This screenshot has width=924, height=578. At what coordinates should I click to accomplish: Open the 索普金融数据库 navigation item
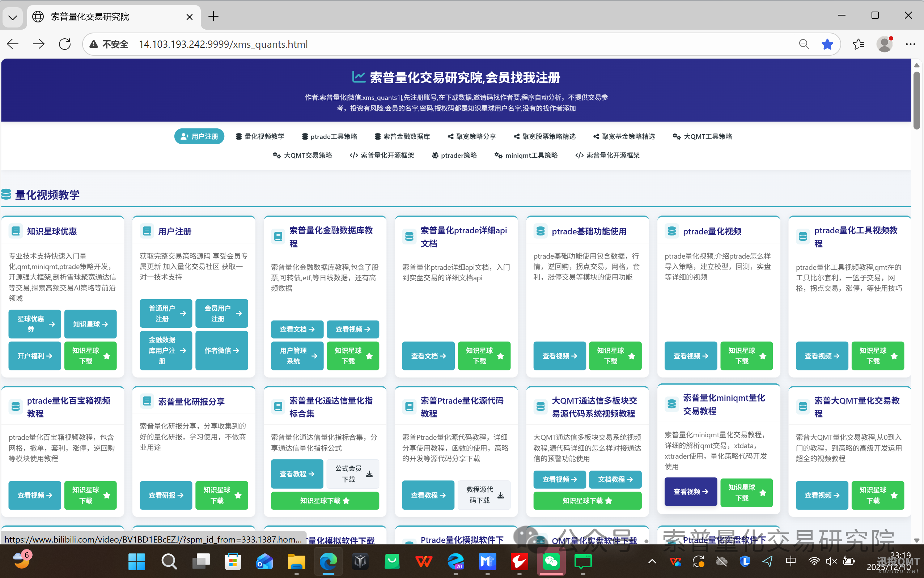tap(402, 136)
